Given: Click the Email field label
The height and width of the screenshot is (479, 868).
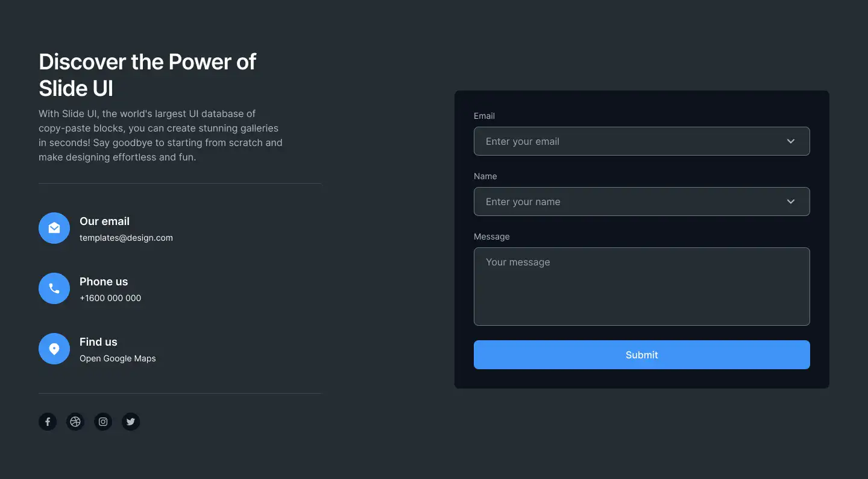Looking at the screenshot, I should 484,116.
